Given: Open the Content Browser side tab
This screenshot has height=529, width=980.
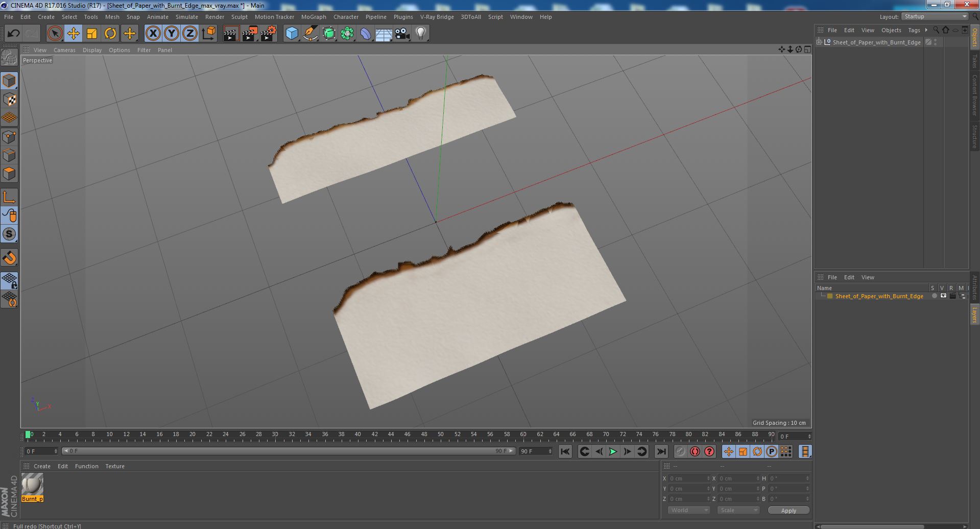Looking at the screenshot, I should (975, 95).
